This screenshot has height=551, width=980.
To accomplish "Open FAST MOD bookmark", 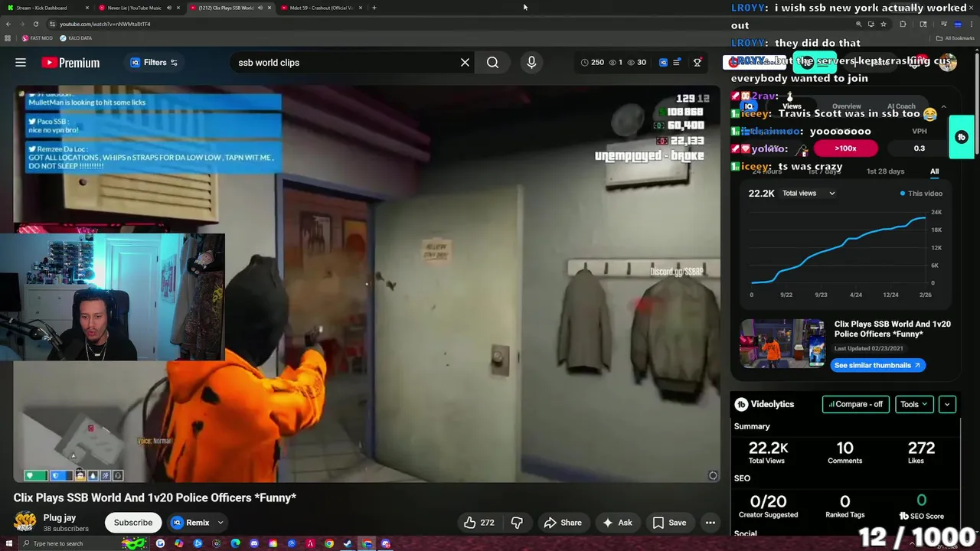I will 38,38.
